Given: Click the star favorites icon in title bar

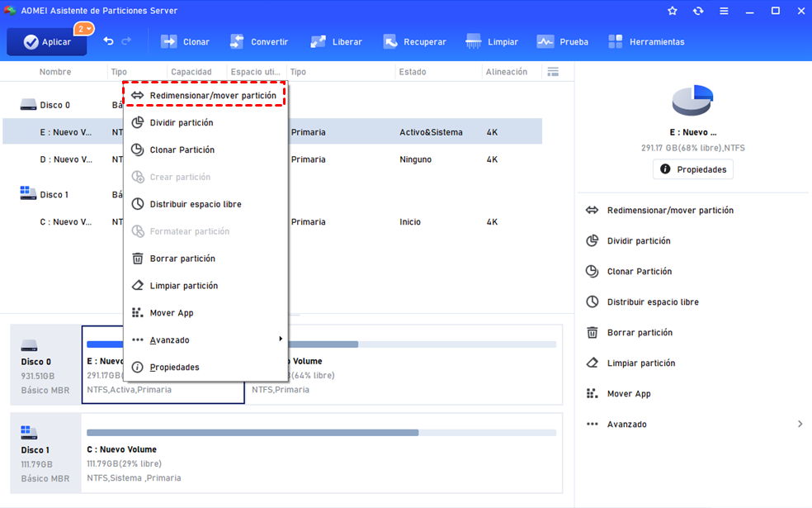Looking at the screenshot, I should (673, 11).
